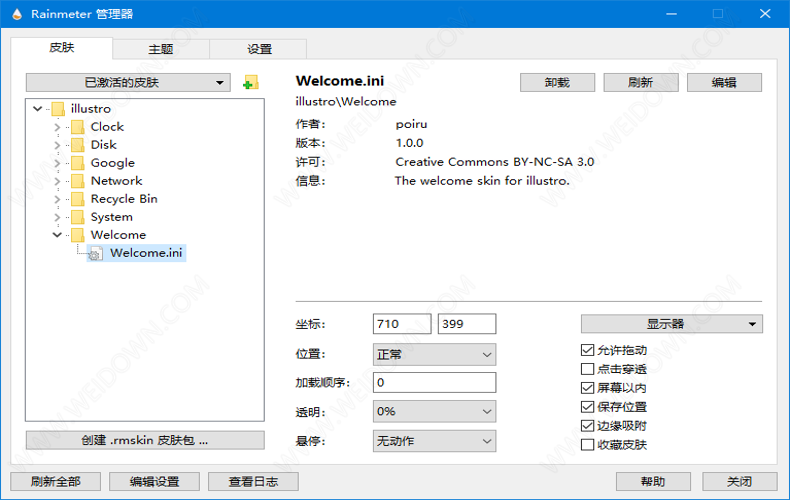Expand the Google tree node
790x500 pixels.
(57, 163)
